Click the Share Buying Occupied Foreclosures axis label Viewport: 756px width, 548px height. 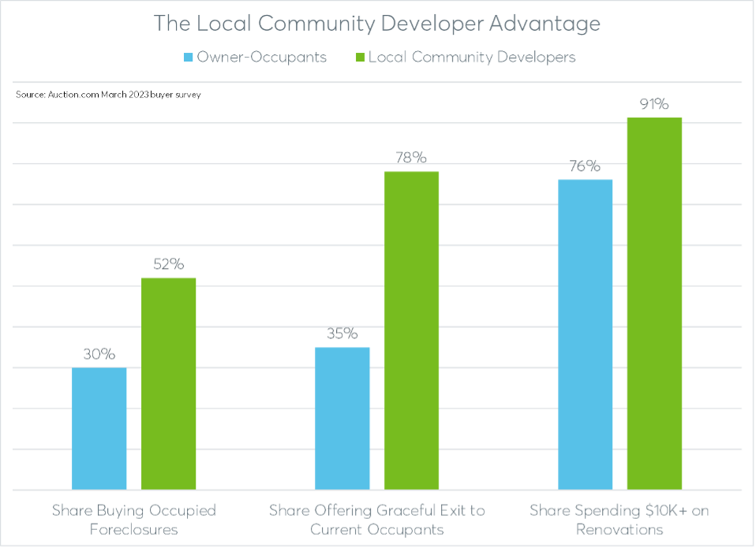tap(133, 520)
